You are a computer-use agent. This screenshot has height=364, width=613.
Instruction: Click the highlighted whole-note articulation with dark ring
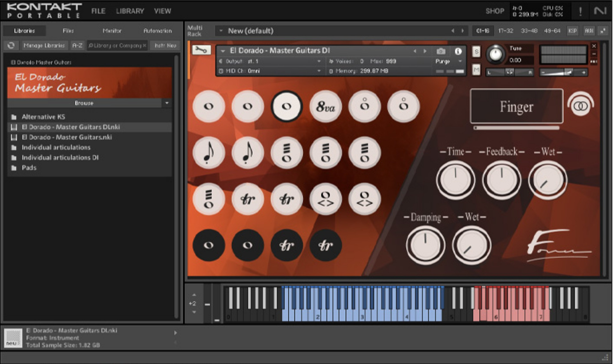[286, 106]
